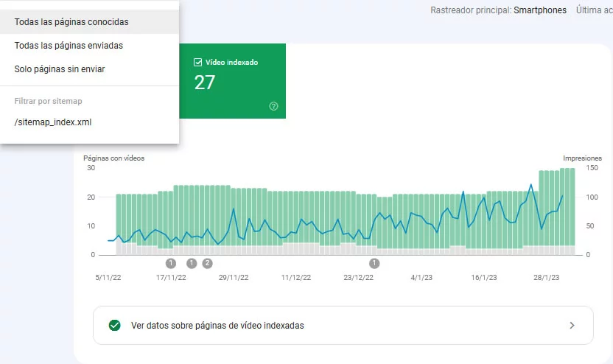
Task: Click annotation marker 1 near 23/12/22
Action: coord(374,263)
